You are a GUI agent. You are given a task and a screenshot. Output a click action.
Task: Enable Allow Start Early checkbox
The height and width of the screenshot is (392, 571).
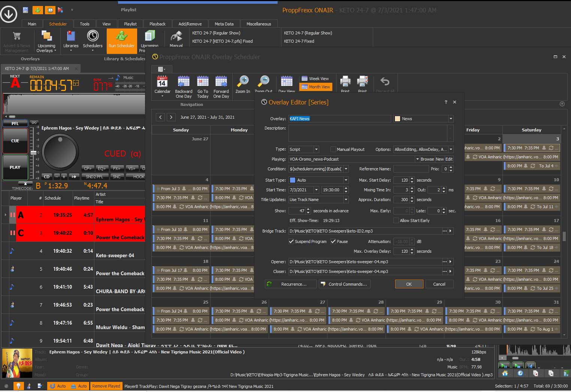[396, 221]
